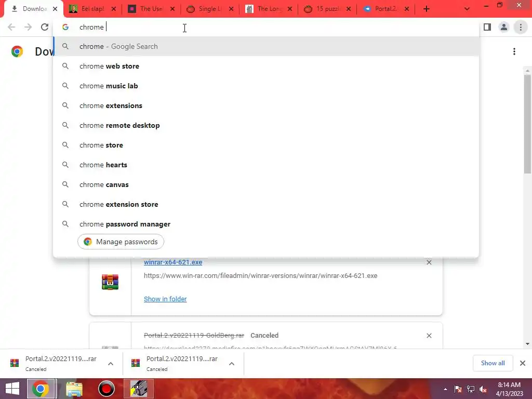
Task: Click the winrar download URL text
Action: coord(261,276)
